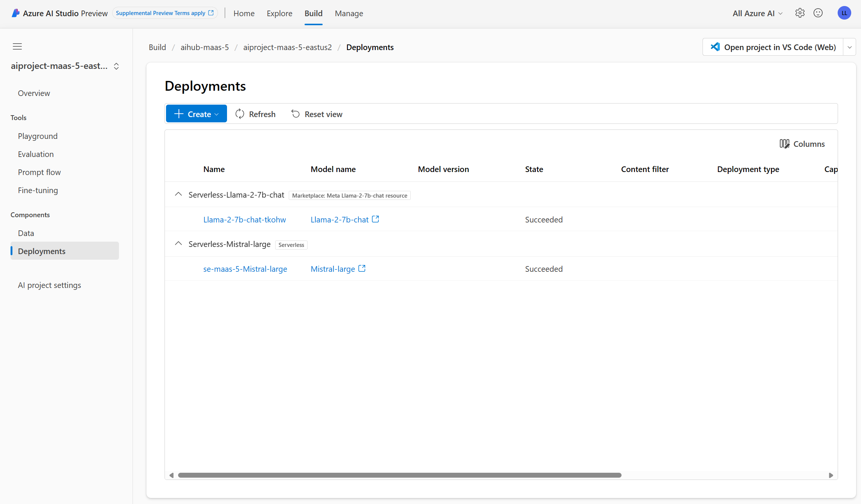The width and height of the screenshot is (861, 504).
Task: Select Playground in the sidebar
Action: tap(38, 136)
